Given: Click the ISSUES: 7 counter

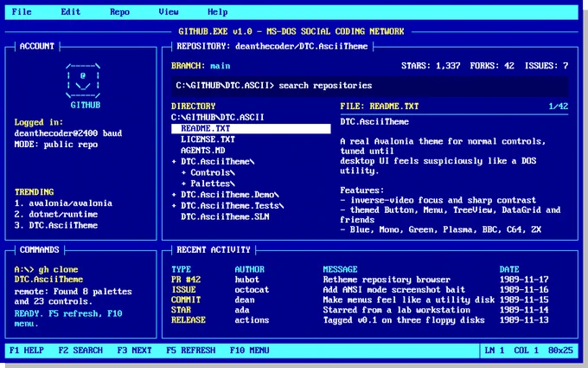Looking at the screenshot, I should coord(546,66).
